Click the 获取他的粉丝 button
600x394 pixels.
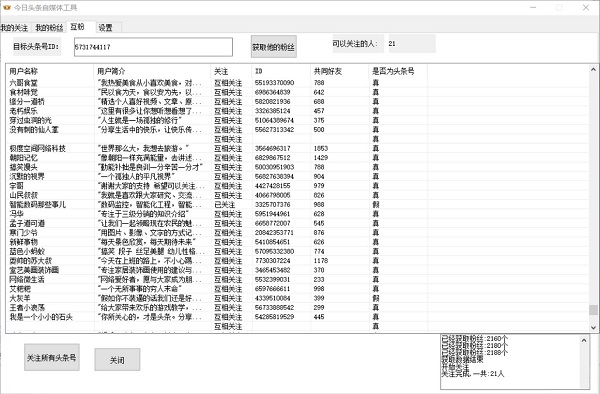[274, 47]
